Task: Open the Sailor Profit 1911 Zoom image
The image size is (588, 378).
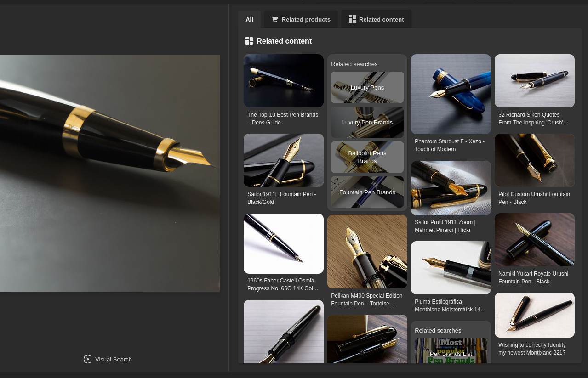Action: (451, 188)
